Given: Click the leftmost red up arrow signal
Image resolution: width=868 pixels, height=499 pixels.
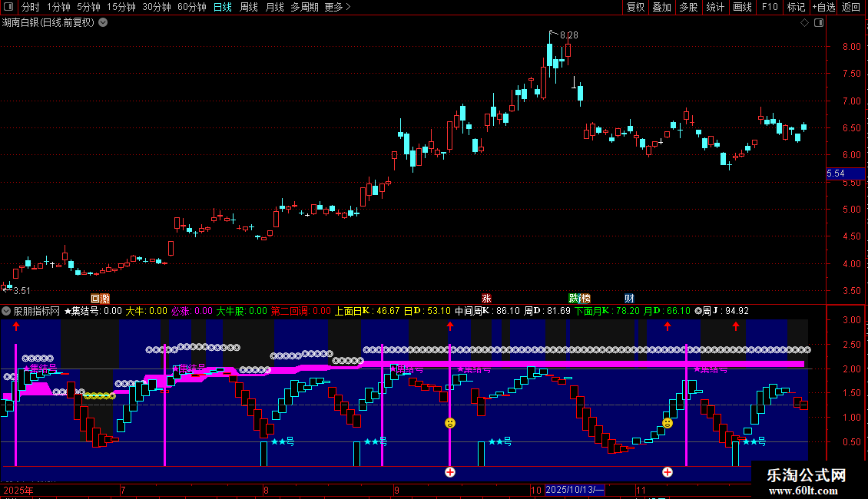Looking at the screenshot, I should [16, 326].
